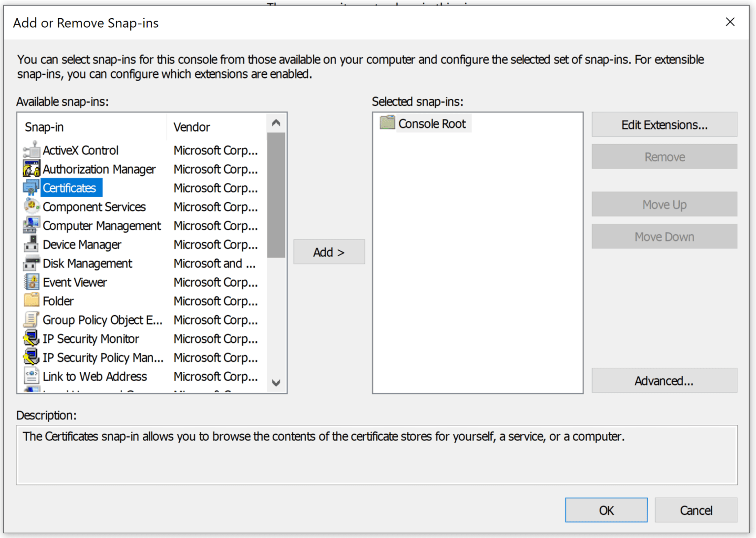
Task: Click the Add button
Action: point(329,252)
